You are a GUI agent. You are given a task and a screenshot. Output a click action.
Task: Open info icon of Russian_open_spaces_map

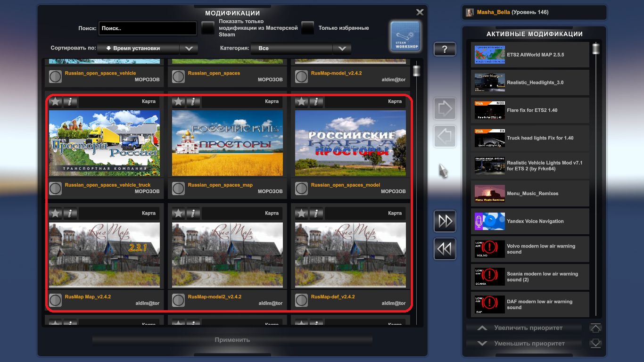coord(193,101)
